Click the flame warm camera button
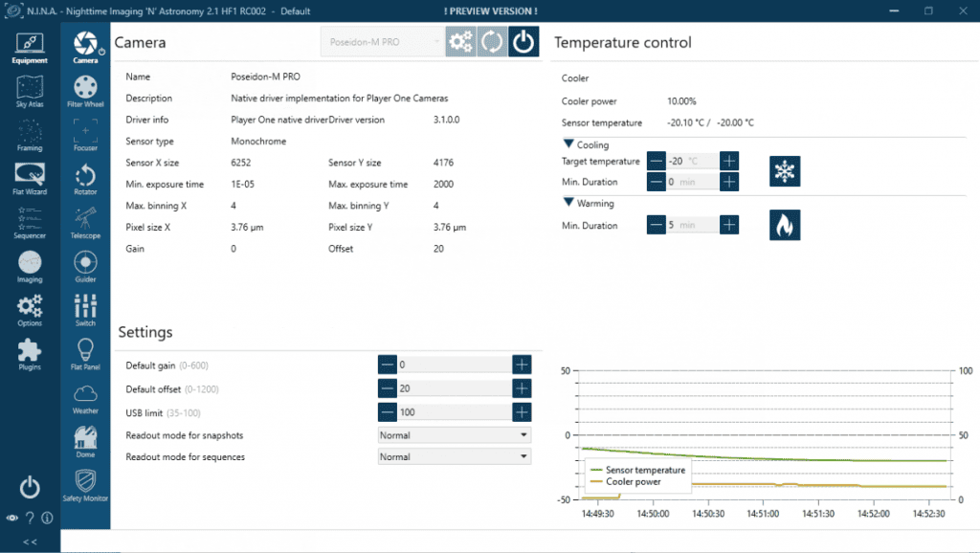Viewport: 980px width, 553px height. pyautogui.click(x=785, y=225)
